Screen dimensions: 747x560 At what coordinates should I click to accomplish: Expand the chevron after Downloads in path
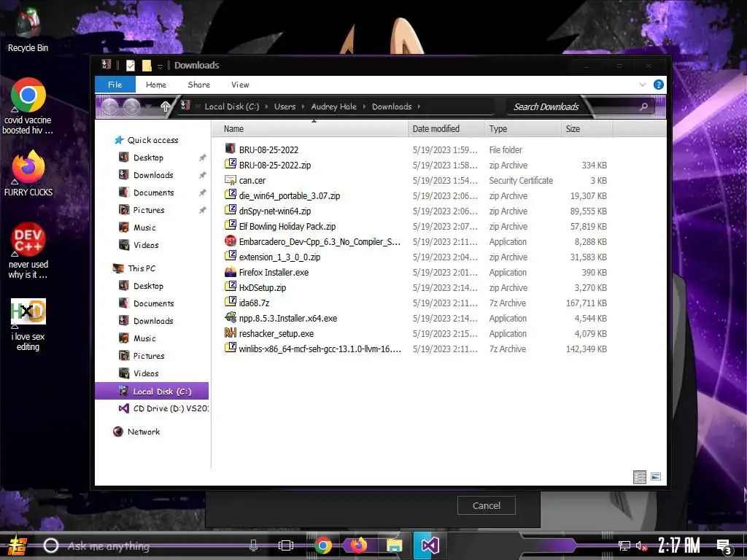[x=419, y=106]
